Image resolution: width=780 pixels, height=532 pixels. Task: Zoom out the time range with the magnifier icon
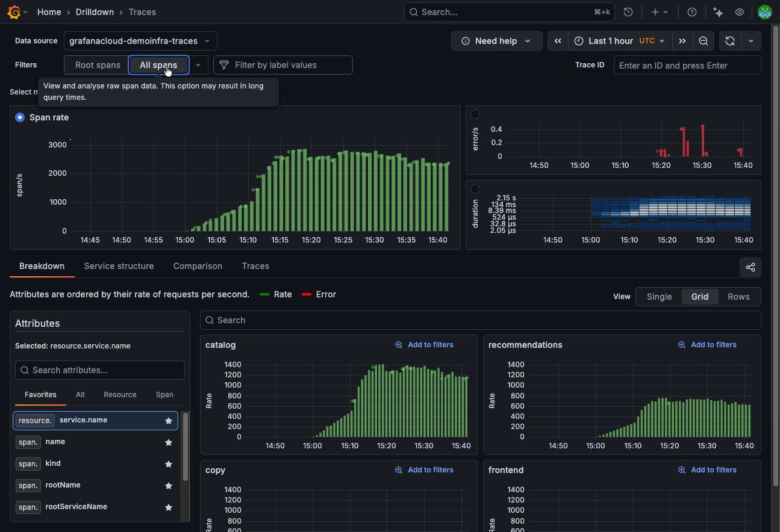(x=704, y=40)
